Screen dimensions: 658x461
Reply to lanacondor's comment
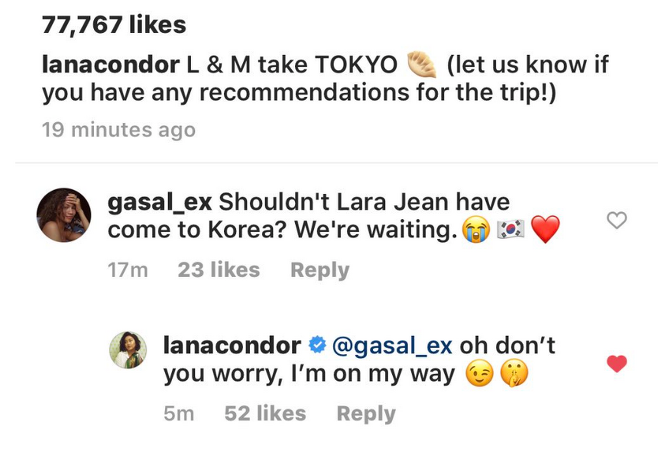point(365,414)
